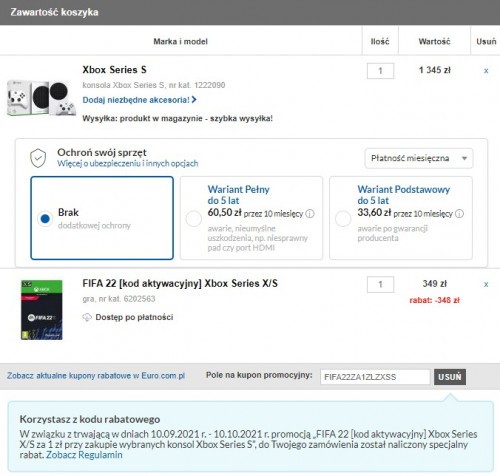Remove Xbox Series S from the cart
The width and height of the screenshot is (500, 476).
coord(486,71)
